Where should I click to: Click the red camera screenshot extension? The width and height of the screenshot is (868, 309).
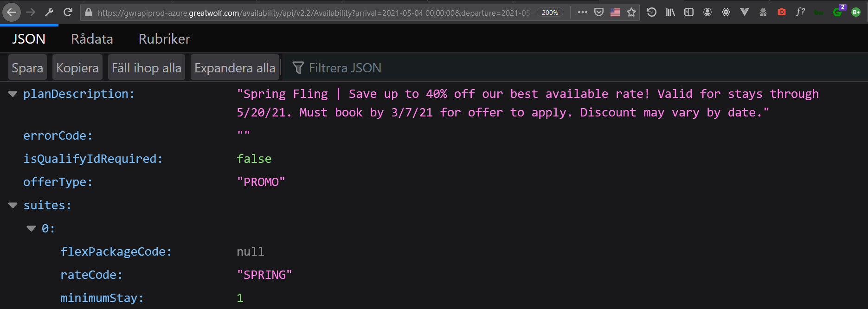(782, 13)
